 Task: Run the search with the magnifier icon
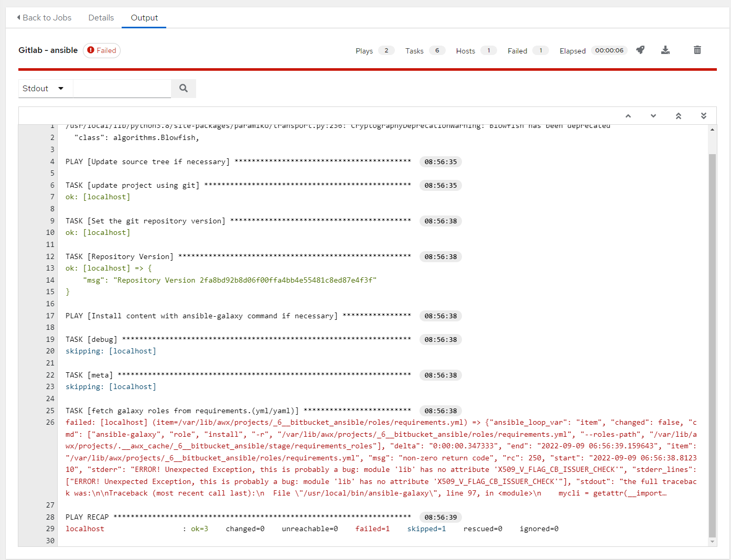tap(183, 89)
